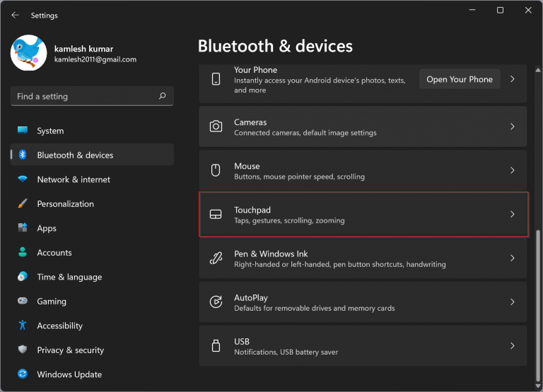Screen dimensions: 543x392
Task: Click the USB drive icon
Action: click(x=216, y=345)
